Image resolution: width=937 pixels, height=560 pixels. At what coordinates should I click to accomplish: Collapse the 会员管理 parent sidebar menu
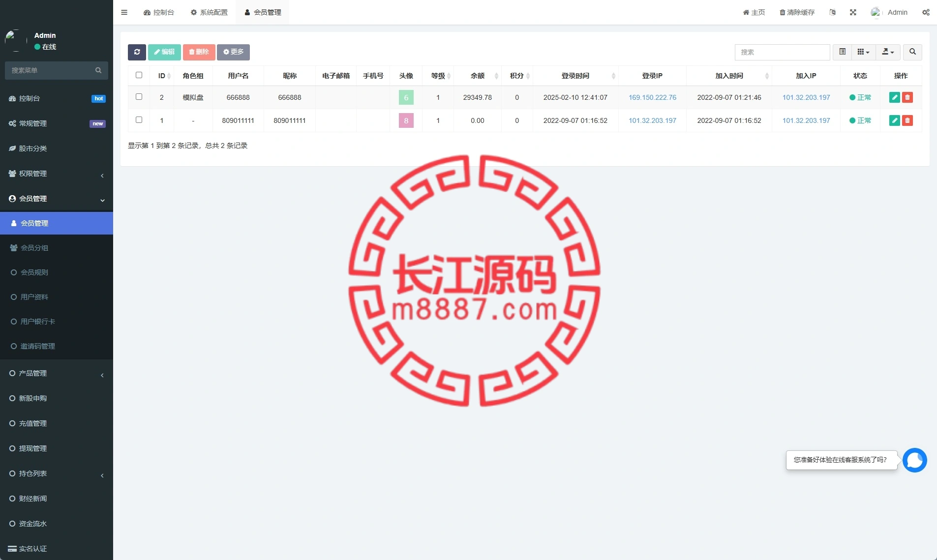click(57, 199)
